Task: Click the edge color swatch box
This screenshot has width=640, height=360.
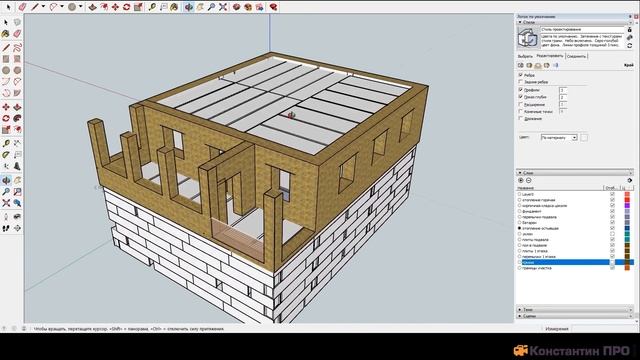Action: [x=584, y=138]
